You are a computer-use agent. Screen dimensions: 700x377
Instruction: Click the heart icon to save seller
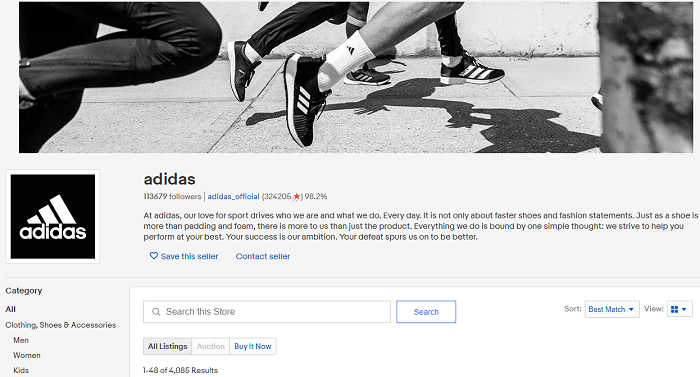click(154, 256)
